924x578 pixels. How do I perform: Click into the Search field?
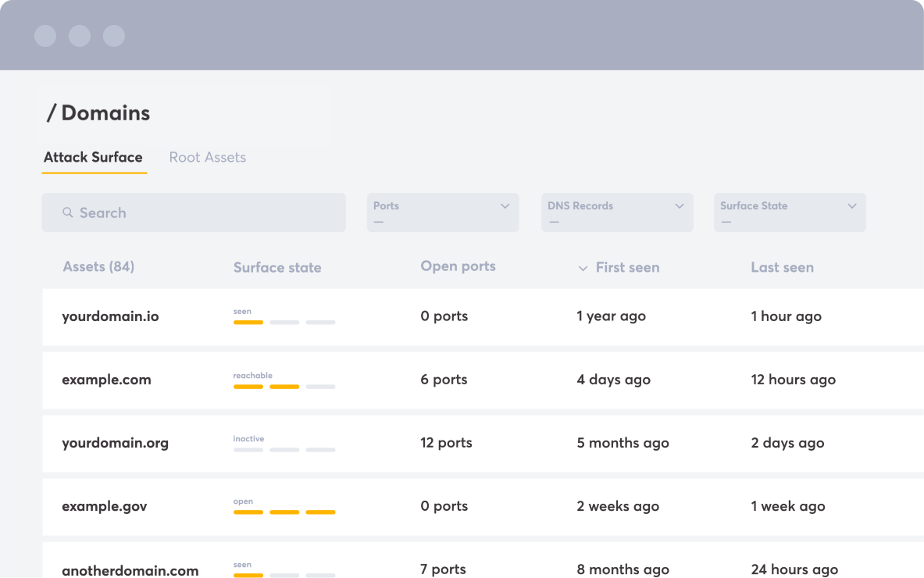coord(203,212)
